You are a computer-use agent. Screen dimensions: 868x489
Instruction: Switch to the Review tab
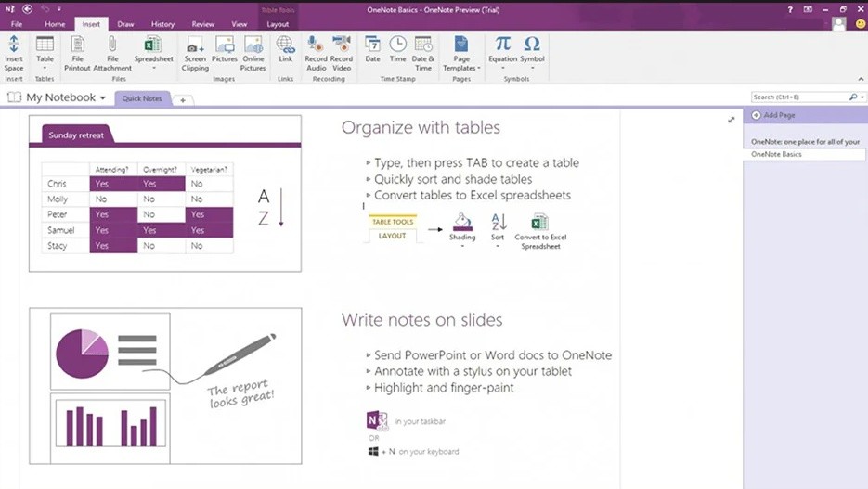pyautogui.click(x=203, y=24)
